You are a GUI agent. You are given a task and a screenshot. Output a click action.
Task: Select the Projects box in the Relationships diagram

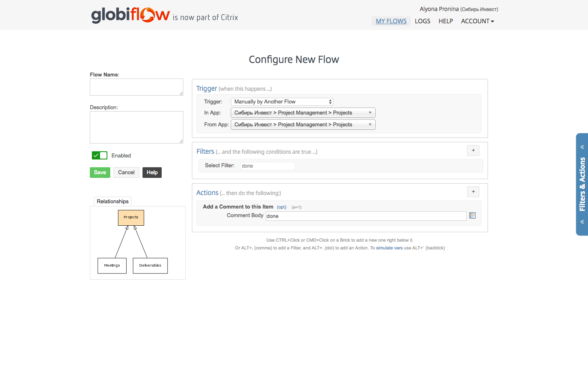[x=131, y=217]
